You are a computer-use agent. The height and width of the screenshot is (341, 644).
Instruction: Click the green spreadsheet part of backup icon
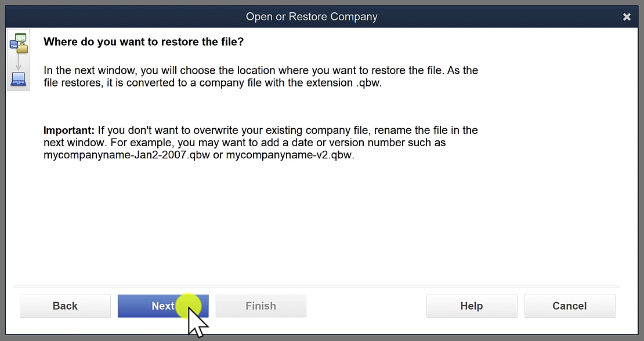(20, 37)
